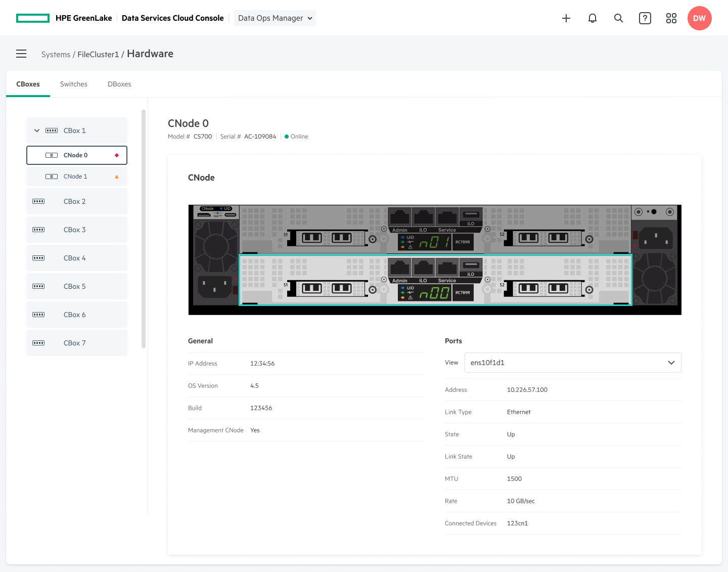Viewport: 728px width, 572px height.
Task: Click the red critical status on CNode 0
Action: tap(117, 155)
